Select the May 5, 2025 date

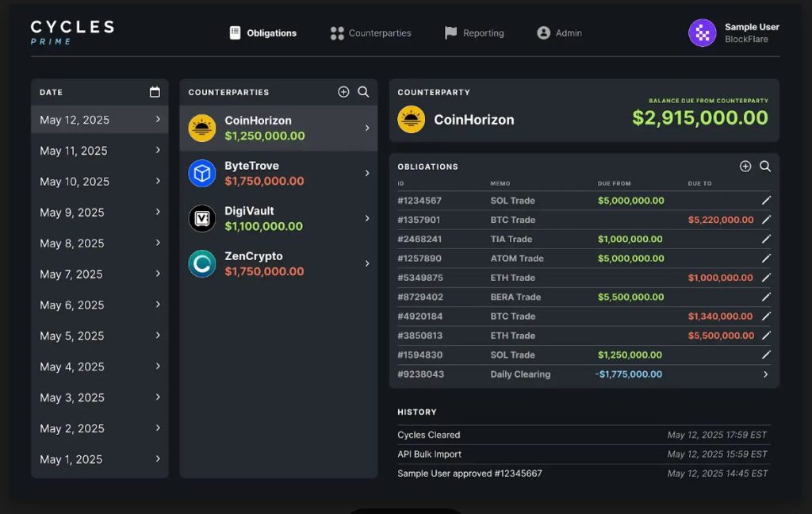[73, 336]
